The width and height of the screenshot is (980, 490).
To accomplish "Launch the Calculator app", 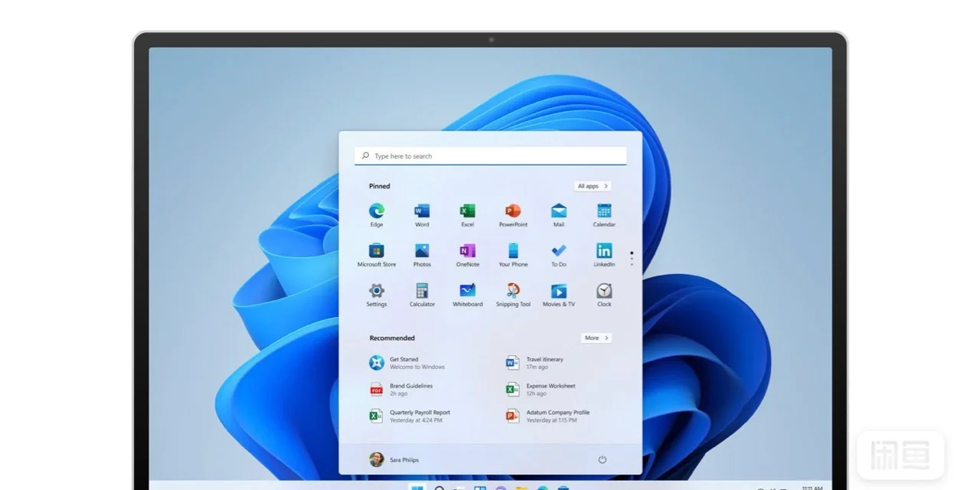I will click(422, 292).
